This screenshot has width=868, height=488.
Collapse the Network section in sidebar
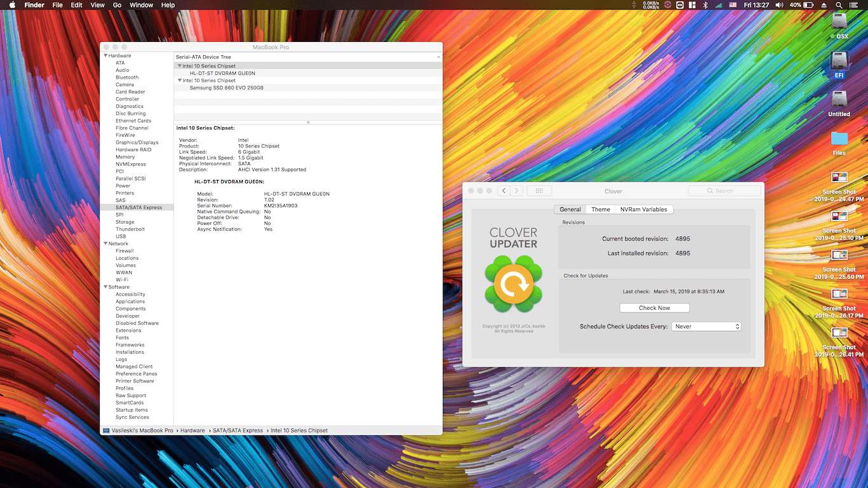coord(105,244)
